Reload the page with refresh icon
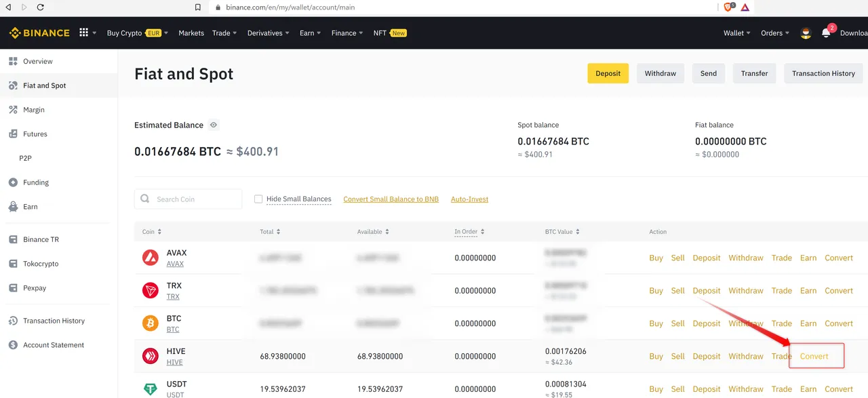 [x=41, y=7]
